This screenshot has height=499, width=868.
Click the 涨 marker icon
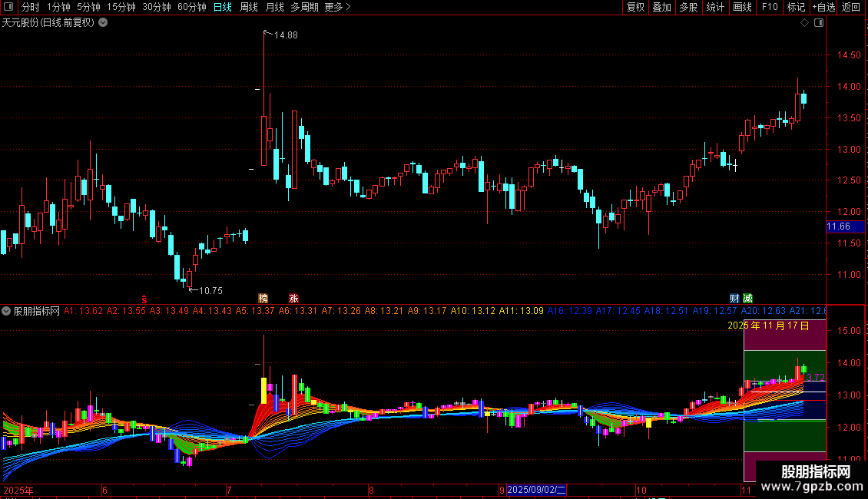click(x=294, y=298)
